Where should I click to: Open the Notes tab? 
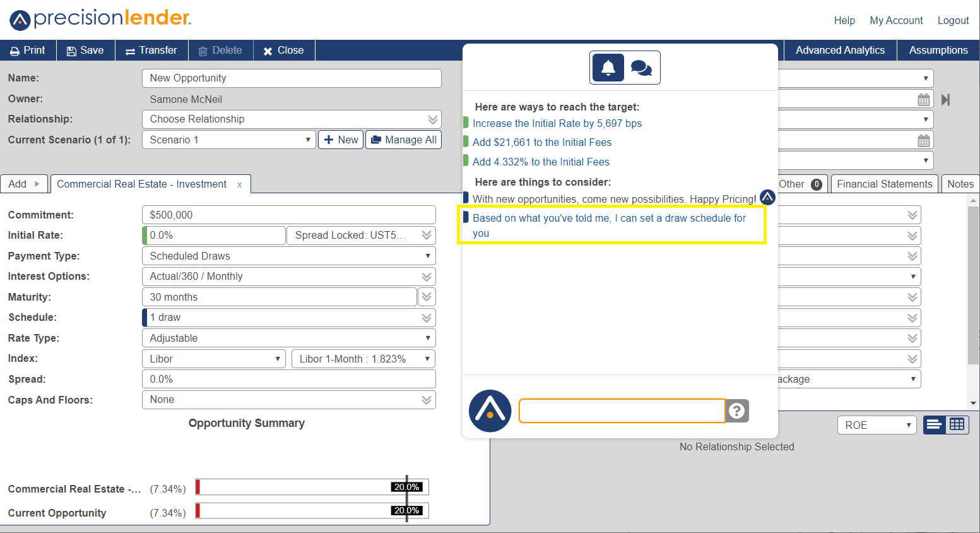click(x=960, y=184)
